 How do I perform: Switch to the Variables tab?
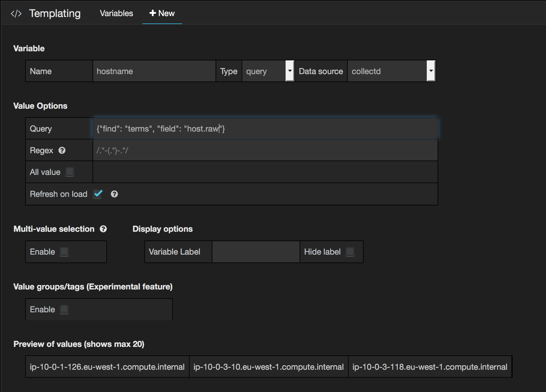pos(116,13)
